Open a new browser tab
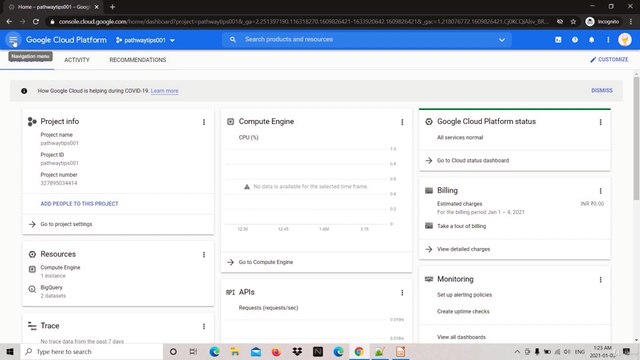Viewport: 640px width, 360px height. (x=112, y=7)
